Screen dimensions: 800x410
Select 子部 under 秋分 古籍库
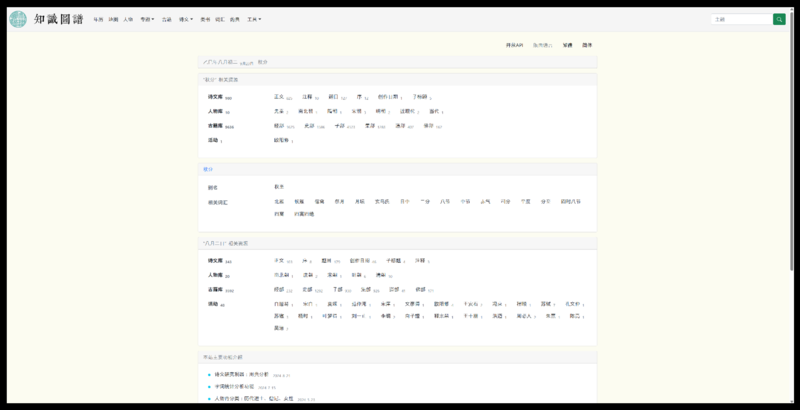340,126
